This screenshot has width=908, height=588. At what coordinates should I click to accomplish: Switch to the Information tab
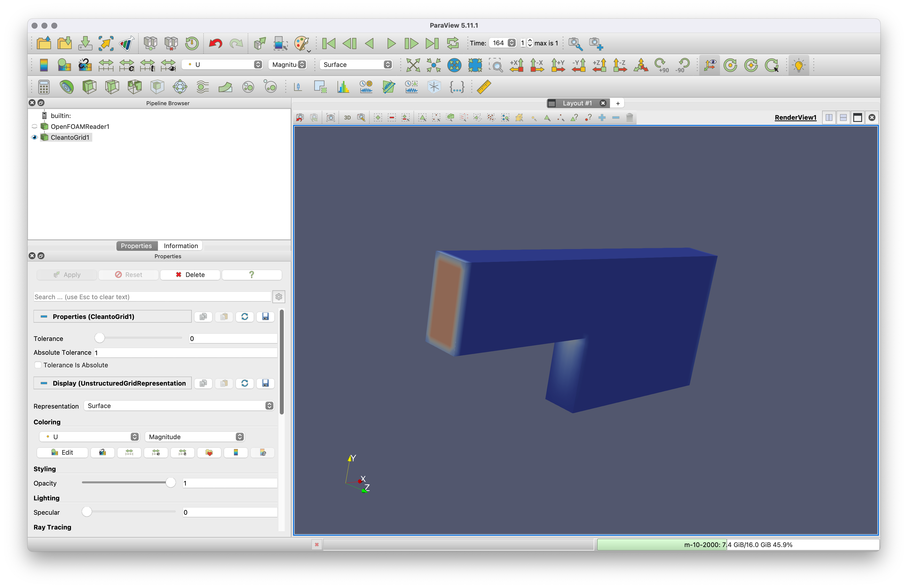pos(180,246)
